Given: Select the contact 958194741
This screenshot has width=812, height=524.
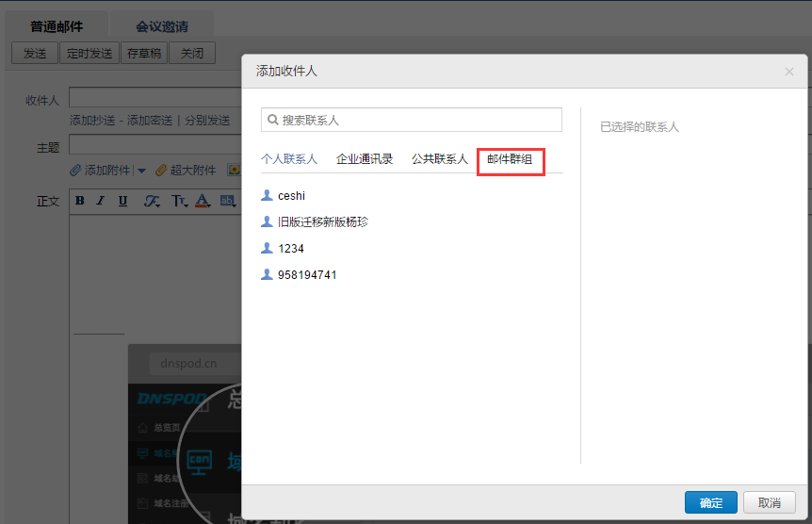Looking at the screenshot, I should pyautogui.click(x=307, y=275).
